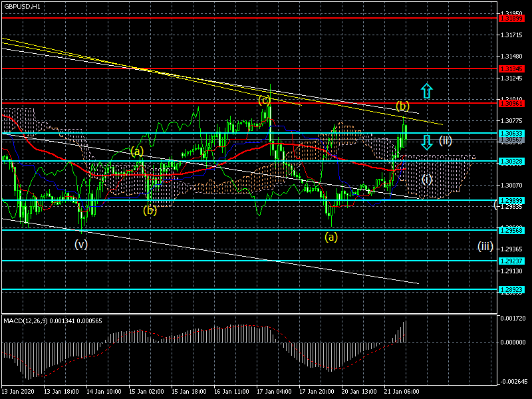Click the 1.31480 price axis value
This screenshot has height=399, width=532.
511,57
